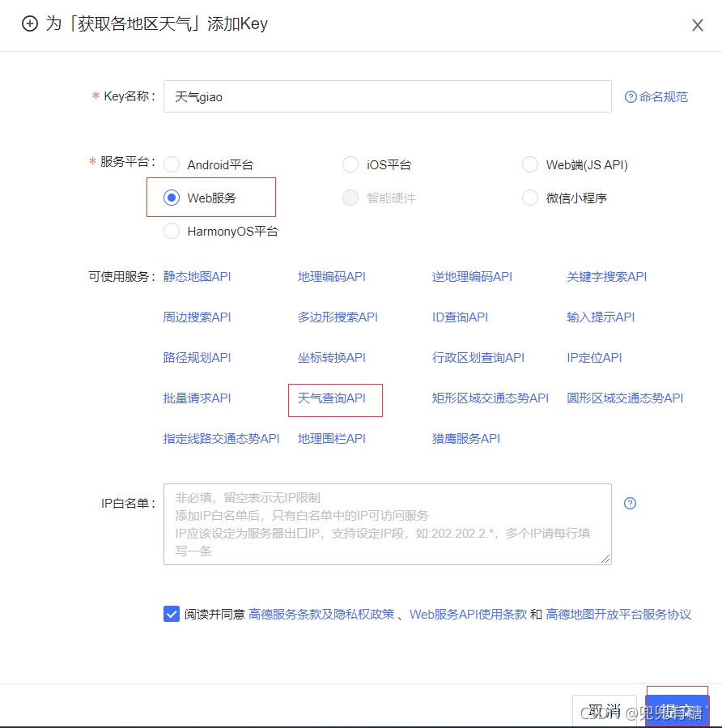Open the 多边形搜索API link

click(x=338, y=317)
